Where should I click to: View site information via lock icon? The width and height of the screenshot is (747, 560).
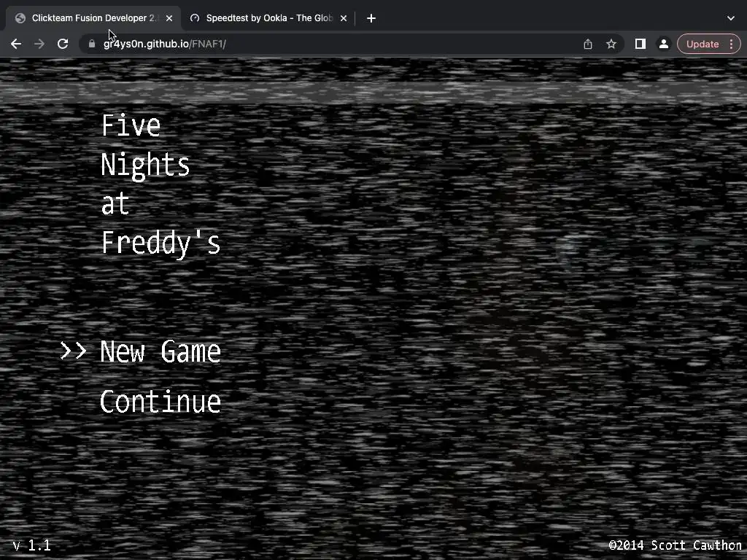point(92,44)
